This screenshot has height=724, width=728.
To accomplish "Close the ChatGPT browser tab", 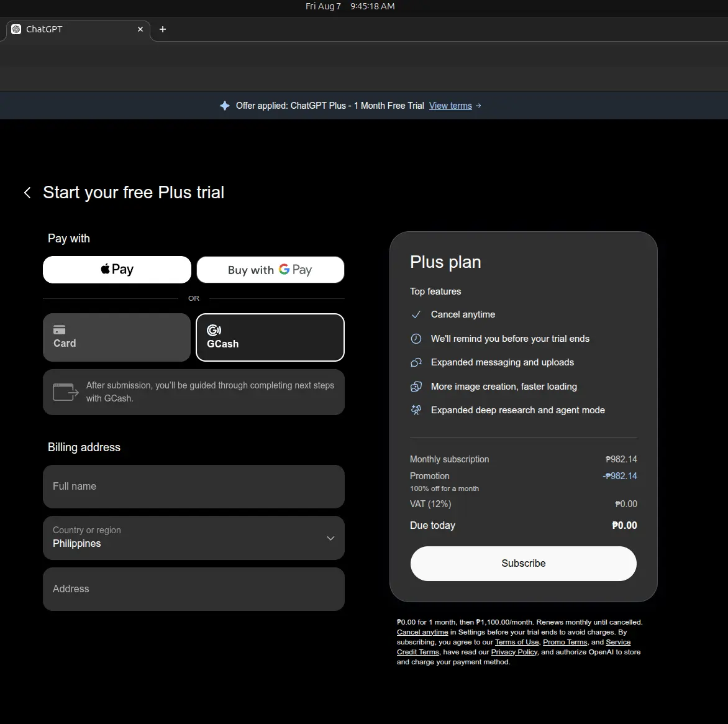I will tap(140, 29).
